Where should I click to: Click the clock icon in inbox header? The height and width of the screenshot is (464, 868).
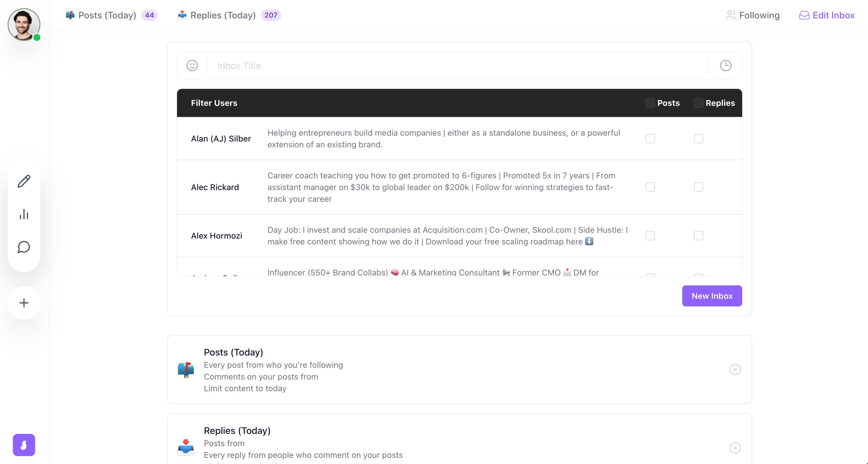pyautogui.click(x=726, y=66)
